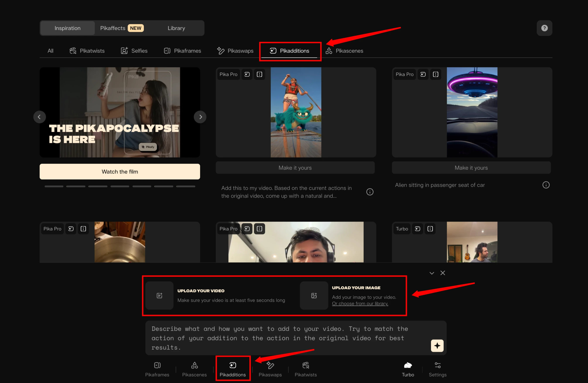
Task: Click Make it yours under UFO video
Action: click(471, 168)
